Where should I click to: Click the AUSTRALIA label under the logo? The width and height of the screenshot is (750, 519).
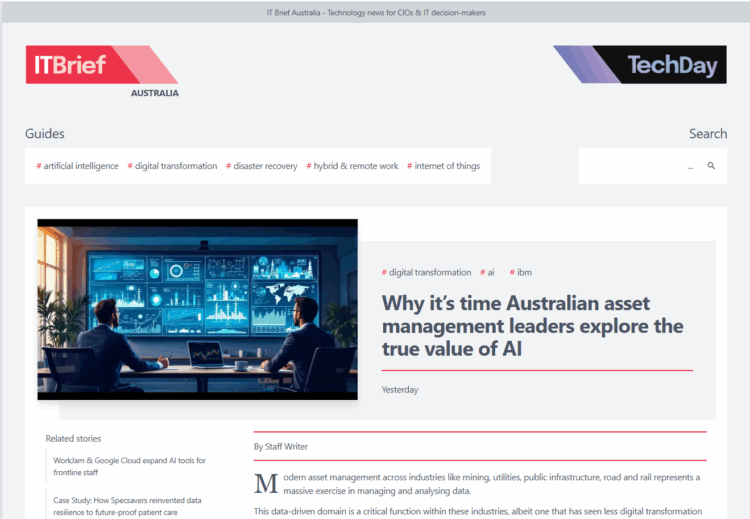(x=155, y=93)
